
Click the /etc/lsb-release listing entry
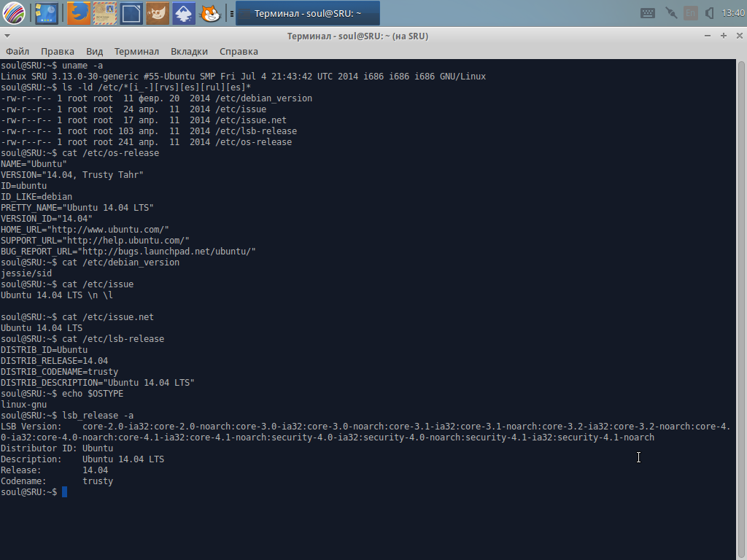[x=256, y=131]
